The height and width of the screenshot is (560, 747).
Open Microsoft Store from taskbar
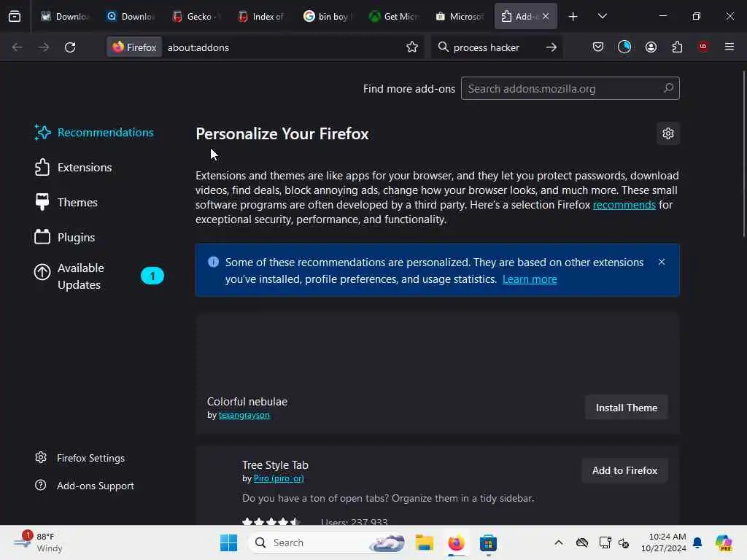pos(488,542)
